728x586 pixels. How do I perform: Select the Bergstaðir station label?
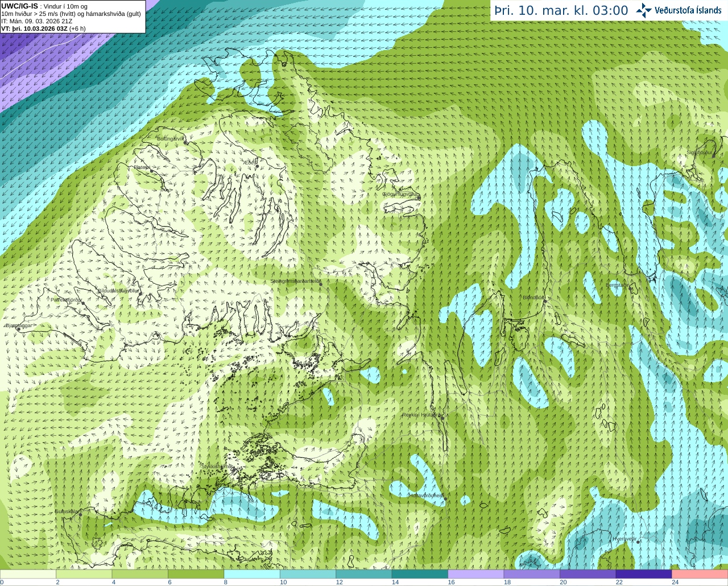618,285
